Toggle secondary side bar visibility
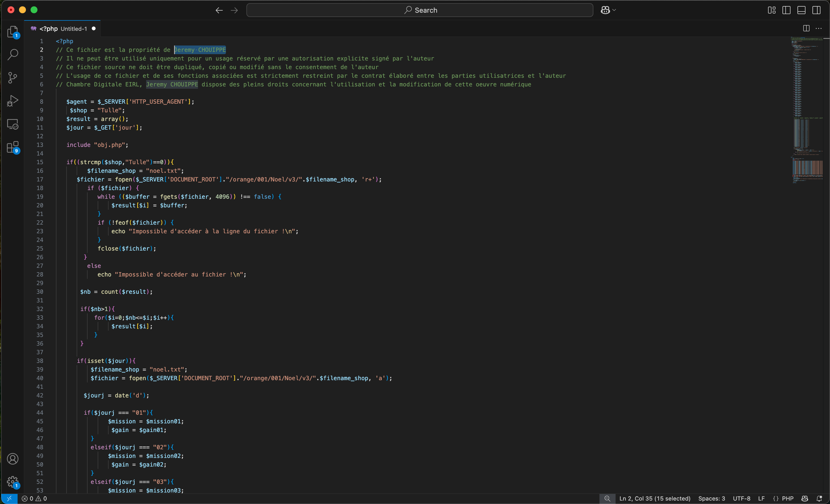This screenshot has width=830, height=504. tap(816, 10)
